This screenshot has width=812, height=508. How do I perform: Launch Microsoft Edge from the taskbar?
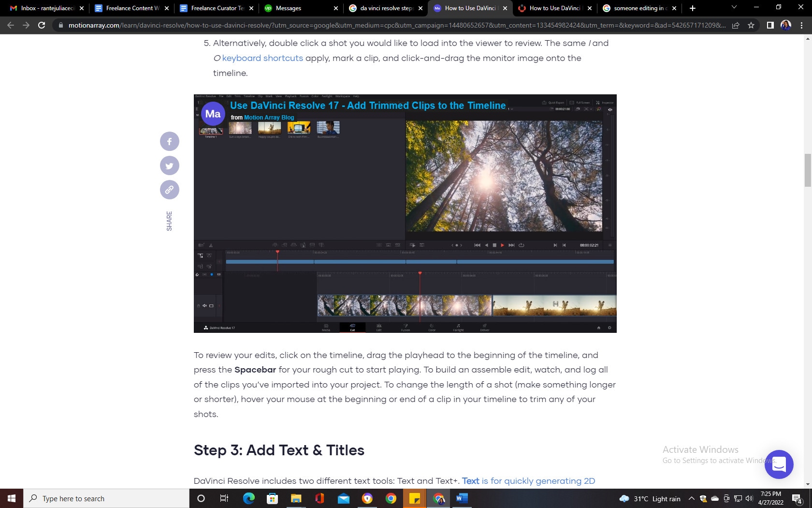pyautogui.click(x=248, y=498)
